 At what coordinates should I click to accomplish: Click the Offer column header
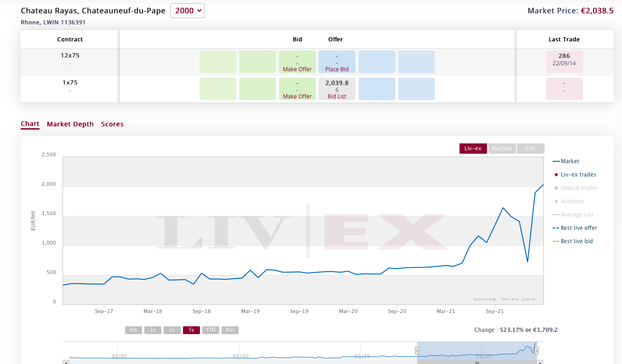[336, 40]
